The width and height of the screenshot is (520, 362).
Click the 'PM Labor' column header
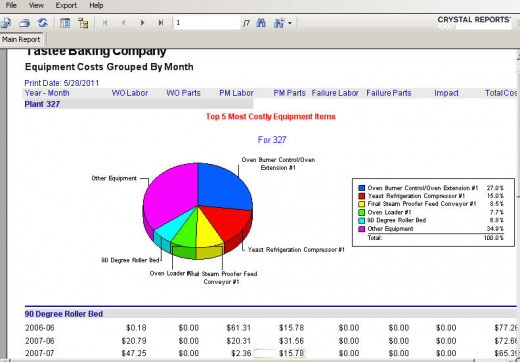point(236,93)
